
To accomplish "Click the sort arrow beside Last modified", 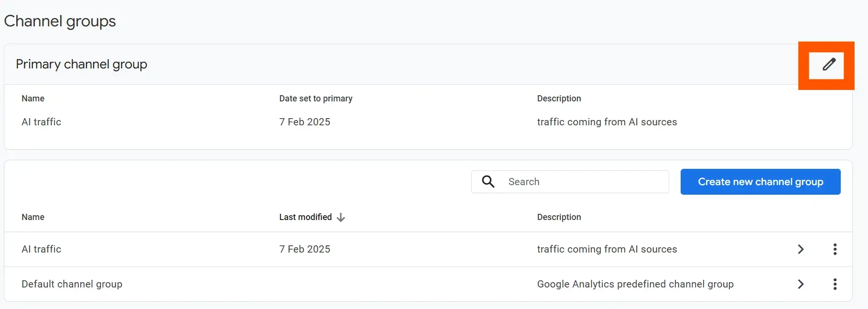I will pyautogui.click(x=341, y=218).
